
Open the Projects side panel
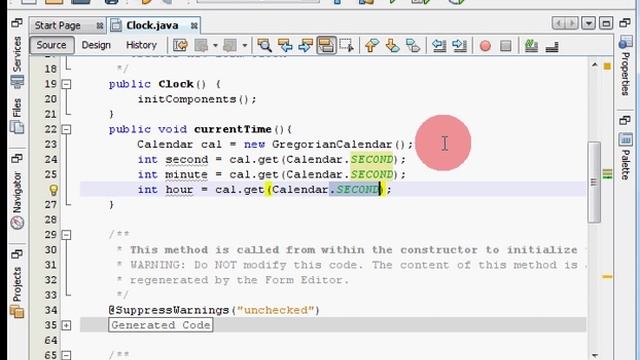(17, 292)
